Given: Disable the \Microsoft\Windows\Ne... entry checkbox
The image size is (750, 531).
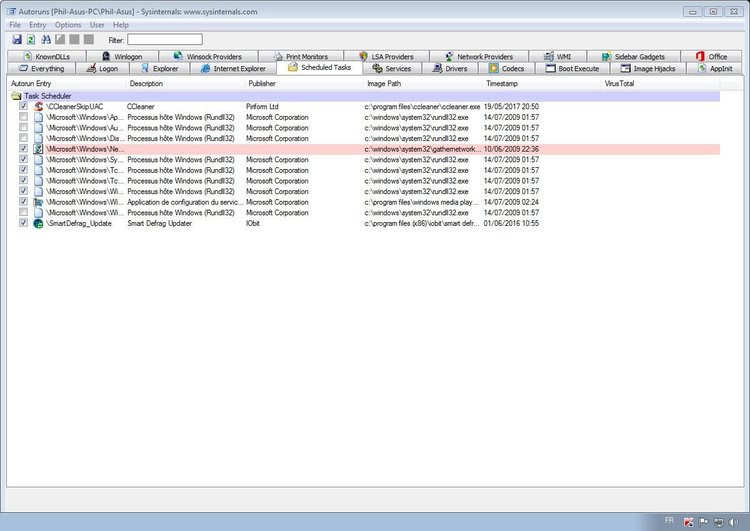Looking at the screenshot, I should coord(23,148).
